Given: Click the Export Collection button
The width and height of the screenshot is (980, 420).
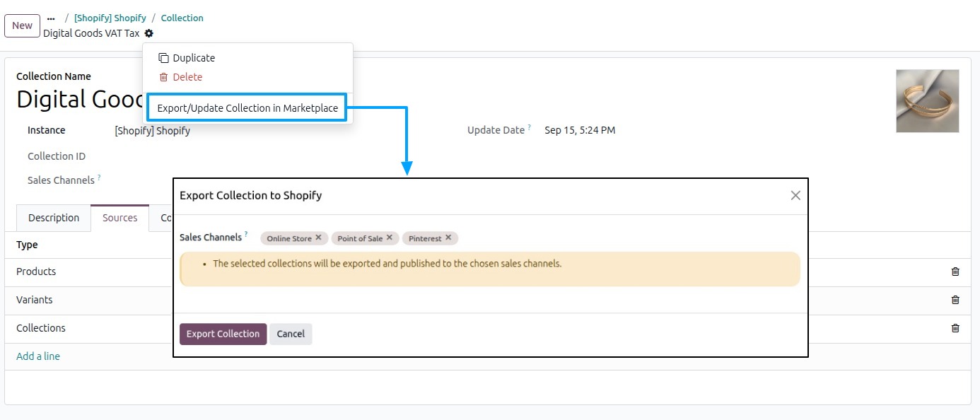Looking at the screenshot, I should [x=223, y=334].
